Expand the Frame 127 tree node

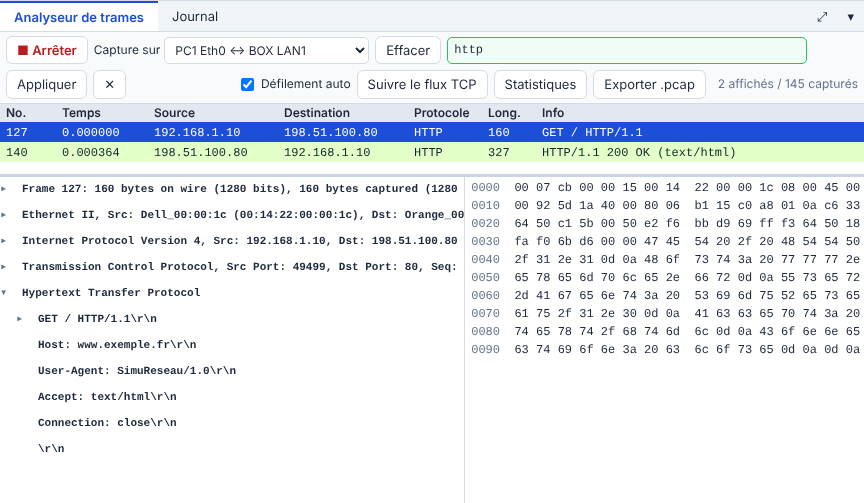point(4,189)
